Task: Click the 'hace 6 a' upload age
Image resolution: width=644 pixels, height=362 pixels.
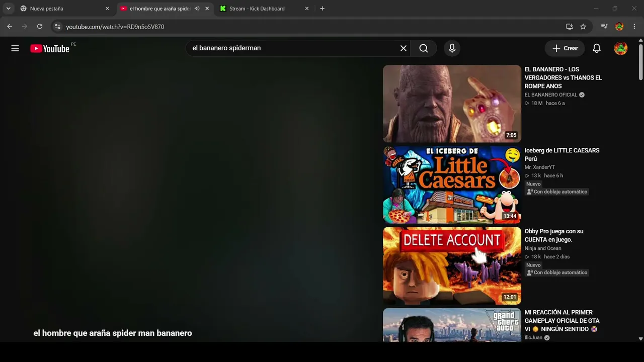Action: pos(555,103)
